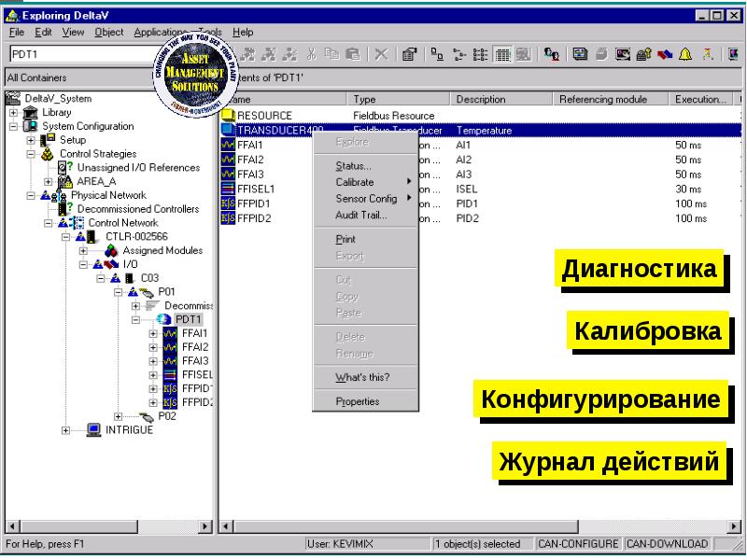Select the INTRIGUE workstation icon in tree

(93, 430)
